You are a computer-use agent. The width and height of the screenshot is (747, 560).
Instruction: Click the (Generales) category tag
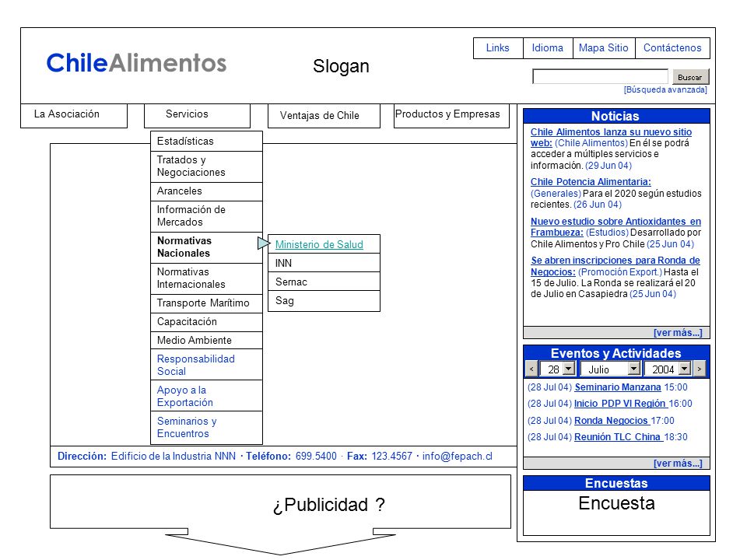556,194
